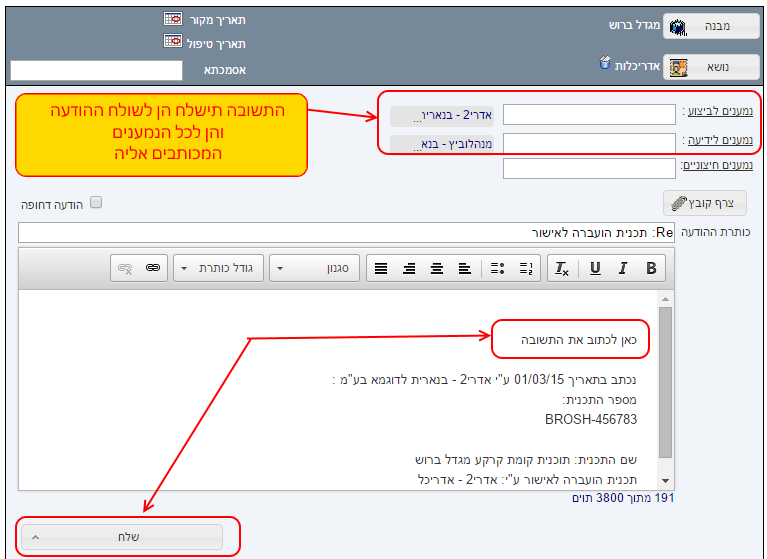
Task: Click the מבנה building button
Action: 705,26
